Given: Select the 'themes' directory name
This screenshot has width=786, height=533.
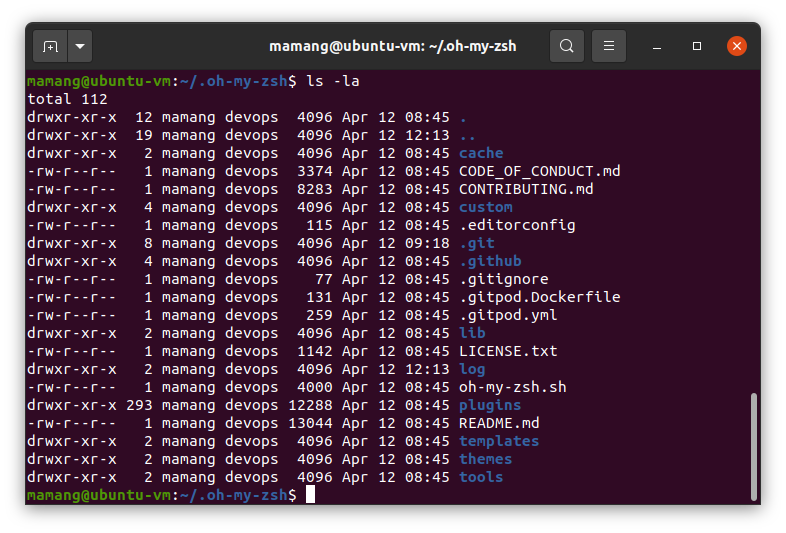Looking at the screenshot, I should 485,459.
